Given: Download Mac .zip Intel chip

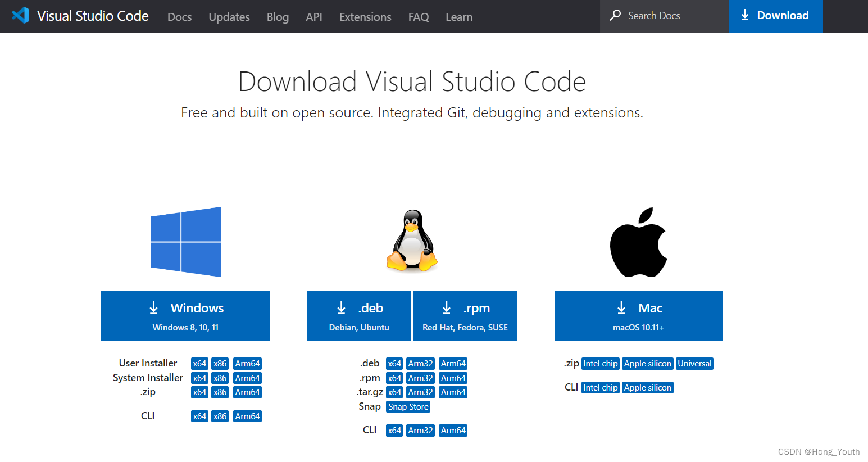Looking at the screenshot, I should pos(601,364).
